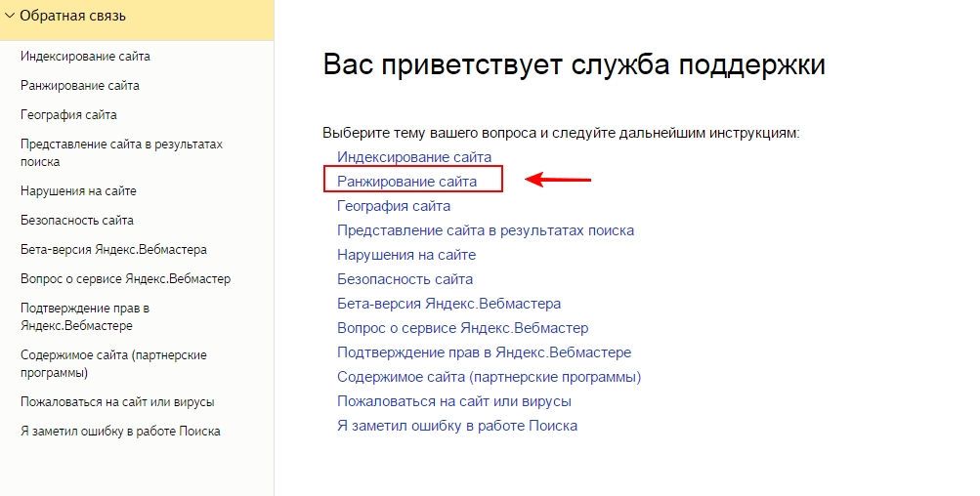Open География сайта link in main content
This screenshot has width=980, height=496.
click(394, 206)
